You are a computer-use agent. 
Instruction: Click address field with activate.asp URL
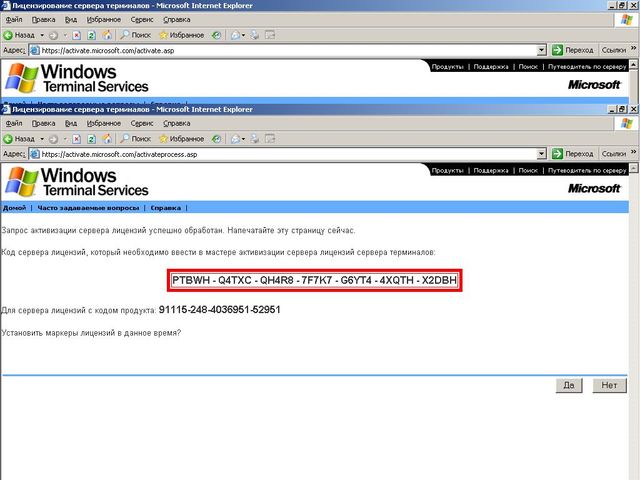click(289, 51)
